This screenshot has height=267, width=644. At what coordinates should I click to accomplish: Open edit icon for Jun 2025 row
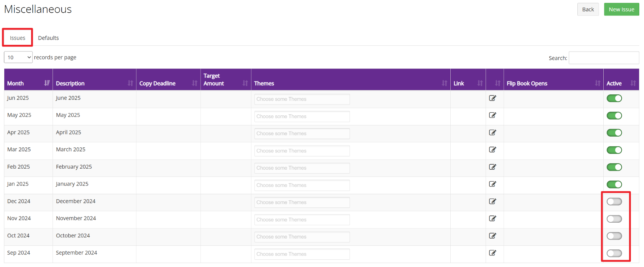pyautogui.click(x=492, y=98)
